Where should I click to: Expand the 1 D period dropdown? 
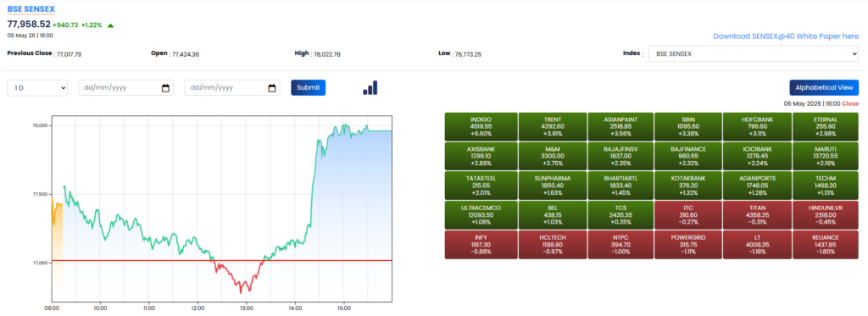click(37, 88)
